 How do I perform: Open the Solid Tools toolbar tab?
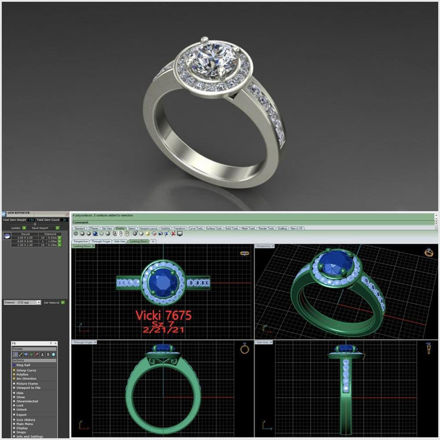[x=232, y=228]
